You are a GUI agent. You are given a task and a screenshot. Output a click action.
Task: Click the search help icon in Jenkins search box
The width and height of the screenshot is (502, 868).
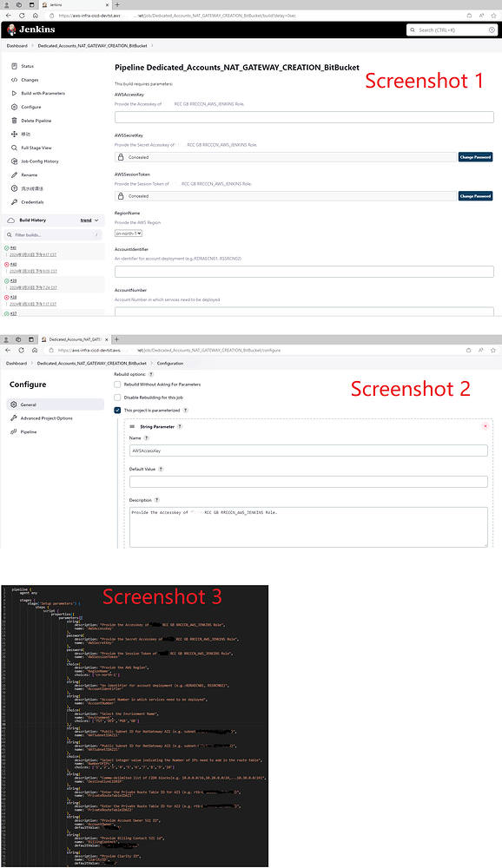pyautogui.click(x=492, y=30)
